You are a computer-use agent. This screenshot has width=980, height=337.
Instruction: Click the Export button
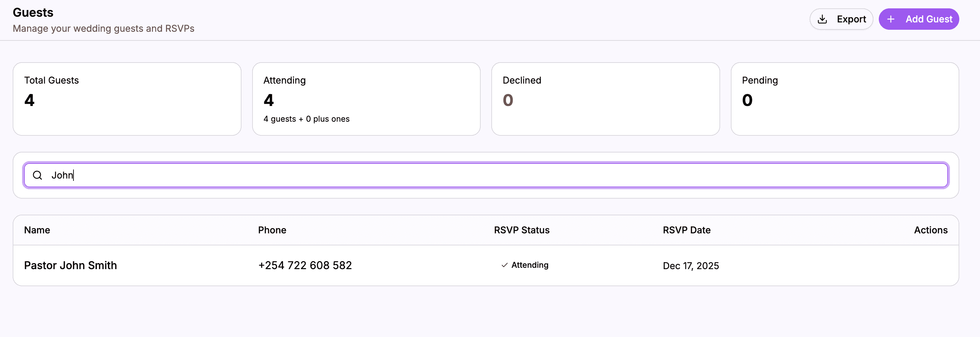(x=841, y=19)
